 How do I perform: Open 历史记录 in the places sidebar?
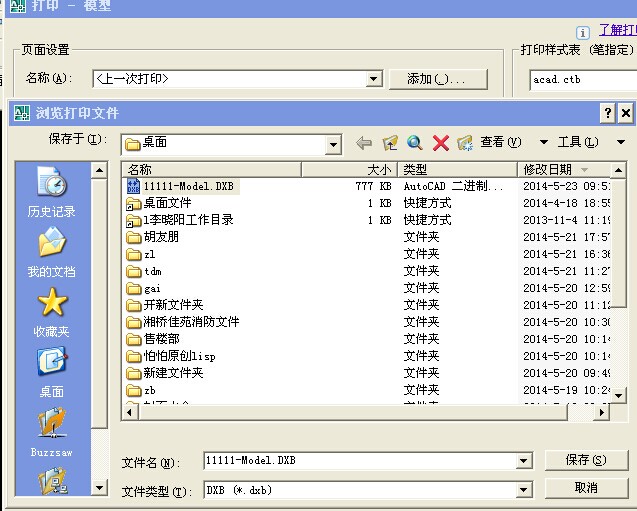(51, 192)
